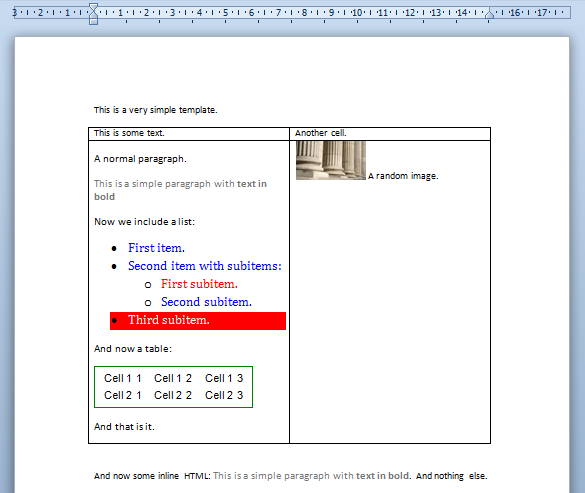Click the 'A random image.' caption

click(x=403, y=176)
